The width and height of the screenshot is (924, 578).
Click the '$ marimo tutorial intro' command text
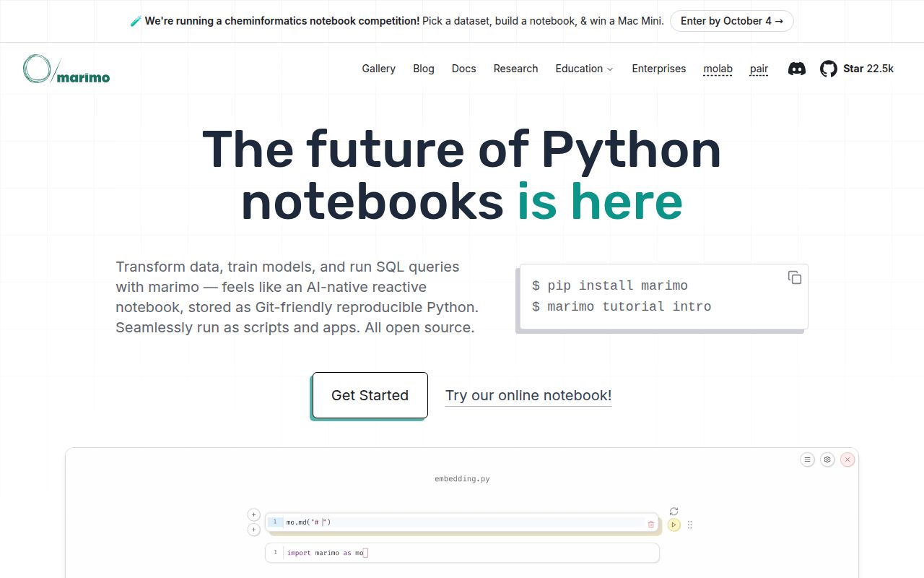tap(622, 306)
